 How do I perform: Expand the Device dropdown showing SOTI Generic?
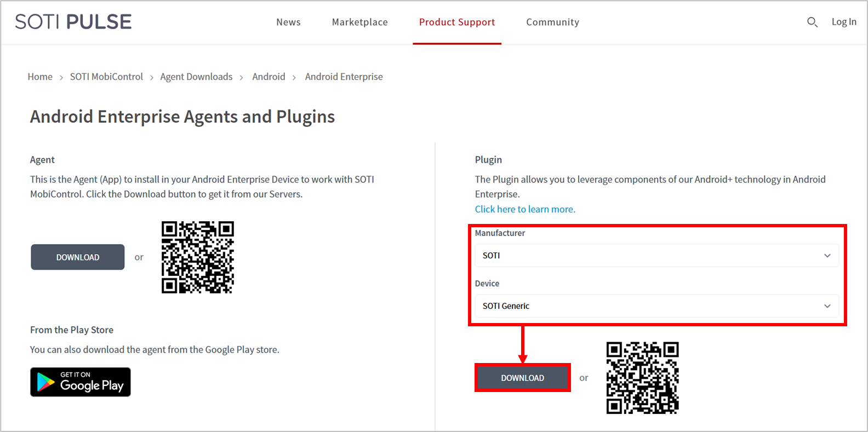(657, 306)
